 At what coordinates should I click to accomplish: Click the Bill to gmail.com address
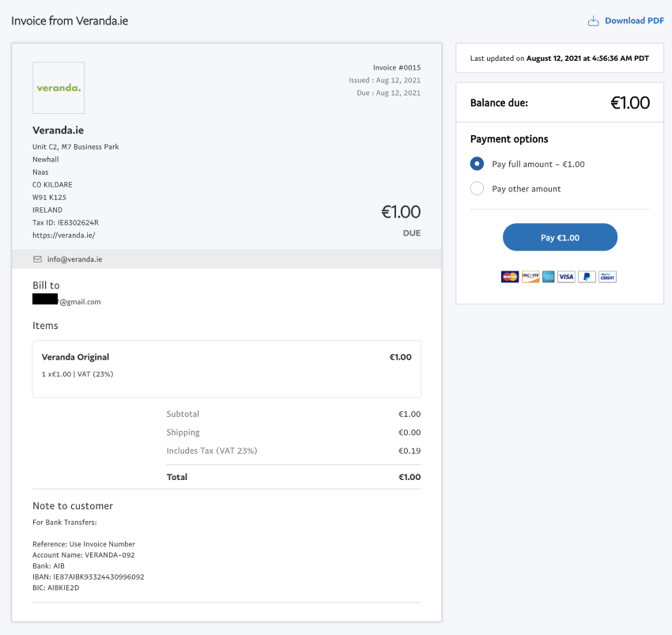(67, 301)
